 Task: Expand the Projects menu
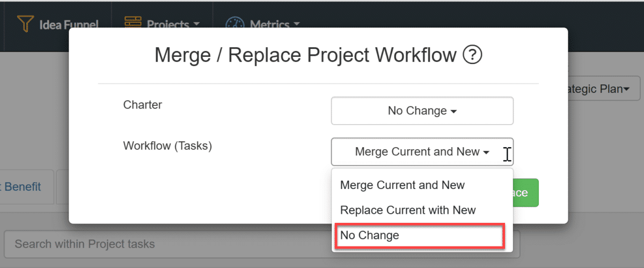click(x=162, y=24)
